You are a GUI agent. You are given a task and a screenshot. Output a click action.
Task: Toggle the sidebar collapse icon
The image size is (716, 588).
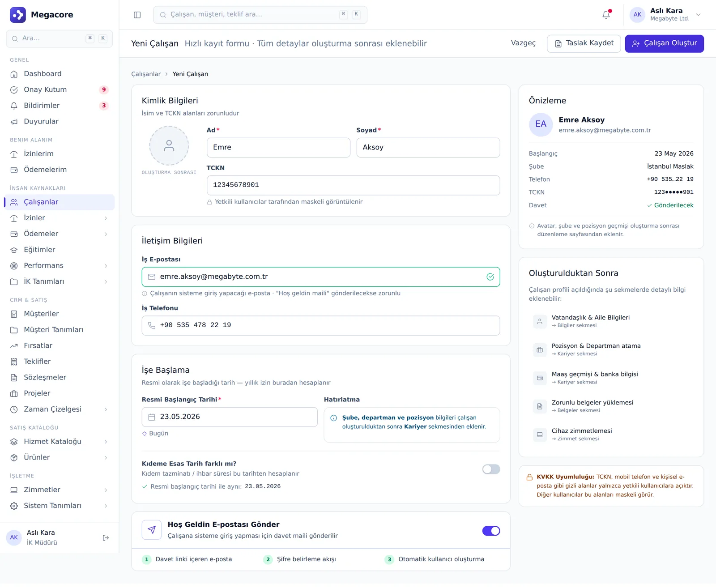(137, 15)
